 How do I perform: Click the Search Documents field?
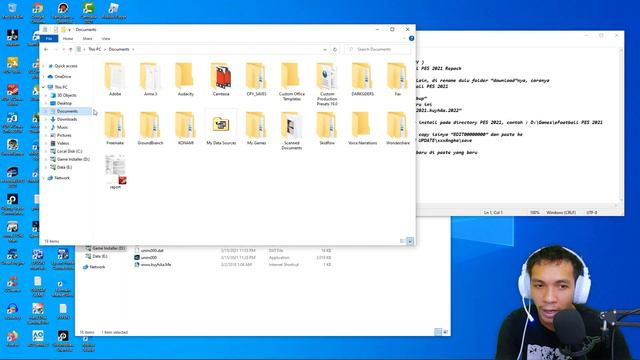378,49
